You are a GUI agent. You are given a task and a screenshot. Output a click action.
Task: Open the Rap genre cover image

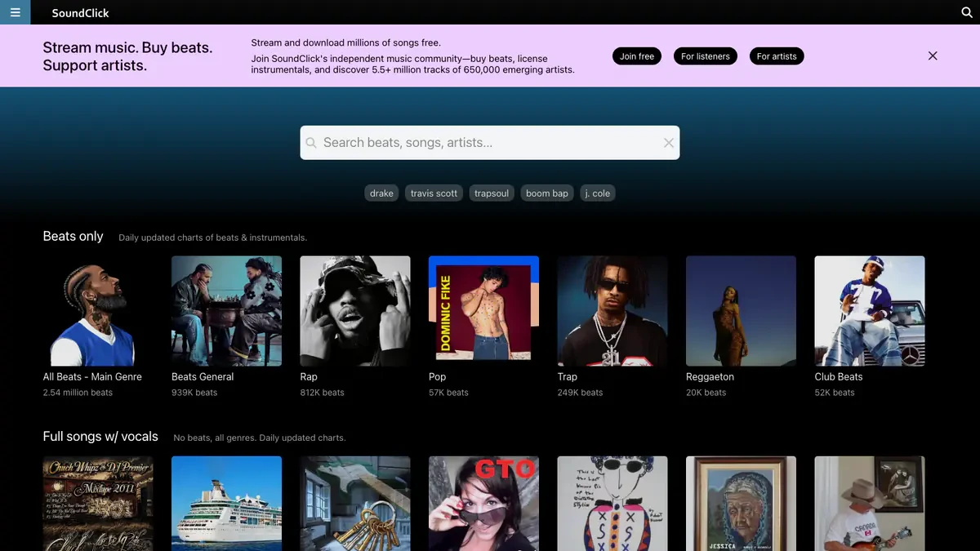(355, 311)
